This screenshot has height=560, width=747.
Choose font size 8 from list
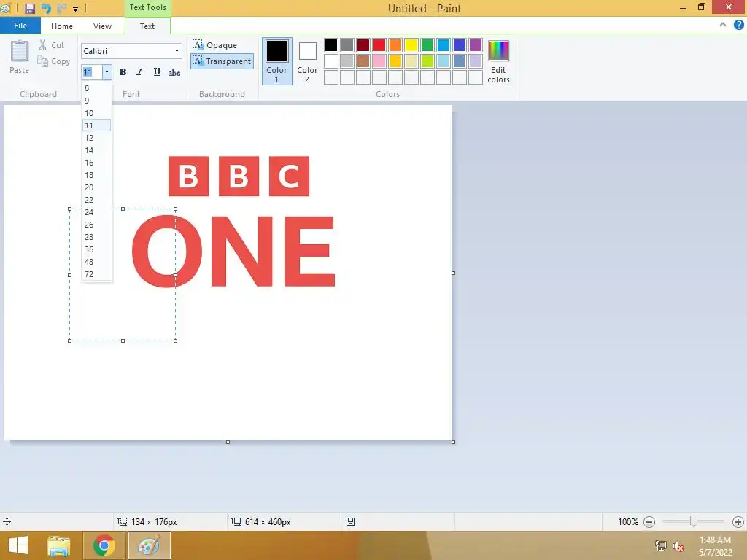[x=96, y=88]
